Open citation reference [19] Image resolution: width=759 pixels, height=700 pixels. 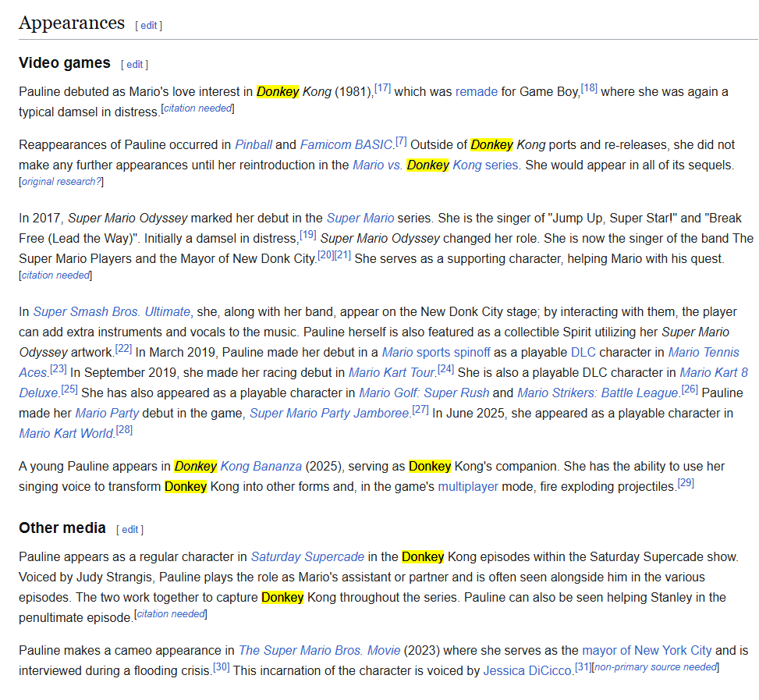pyautogui.click(x=308, y=235)
